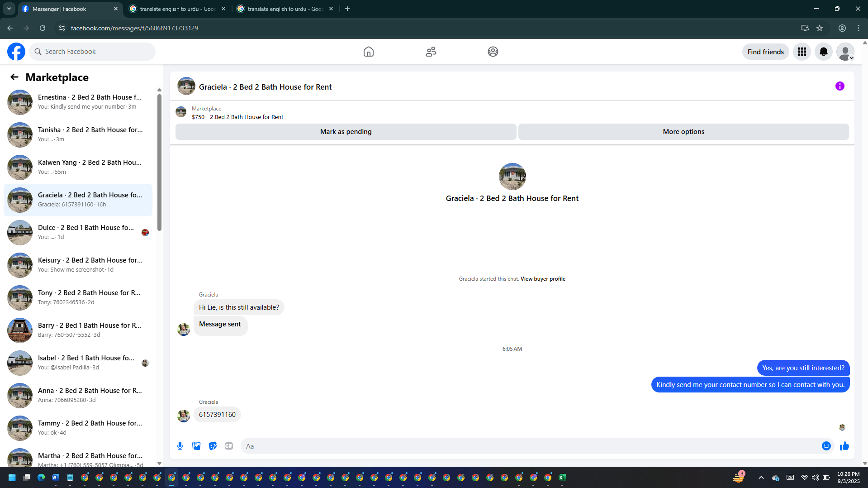Click the Find friends button
Screen dimensions: 868x488
(x=766, y=52)
